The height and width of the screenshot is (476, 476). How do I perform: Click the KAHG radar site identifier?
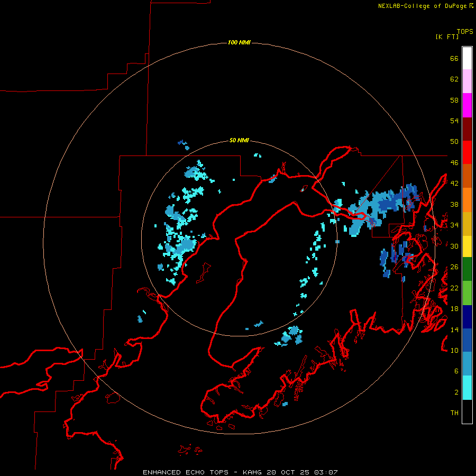click(253, 472)
